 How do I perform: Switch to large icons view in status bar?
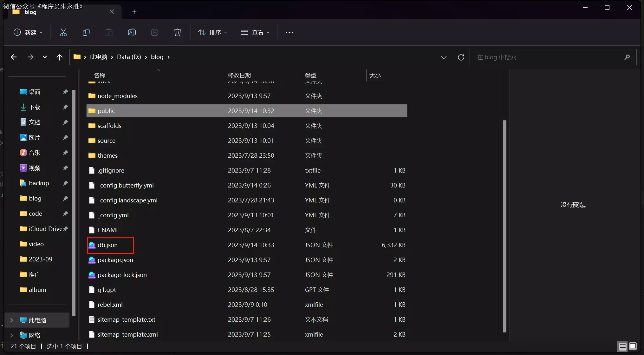point(633,346)
